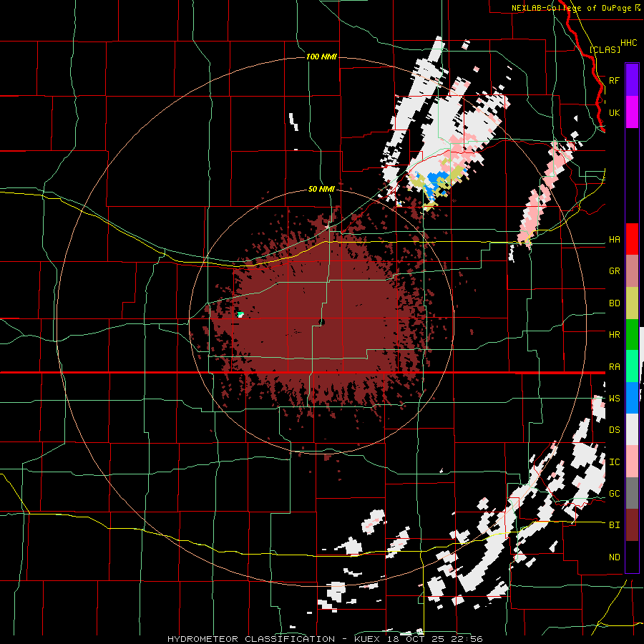Click the light green RA rain swatch

tap(632, 366)
